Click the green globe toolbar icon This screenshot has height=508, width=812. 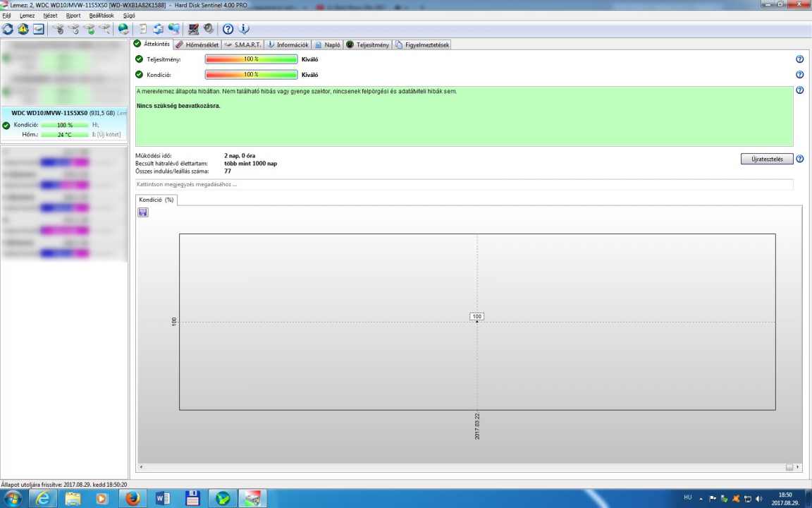click(123, 29)
